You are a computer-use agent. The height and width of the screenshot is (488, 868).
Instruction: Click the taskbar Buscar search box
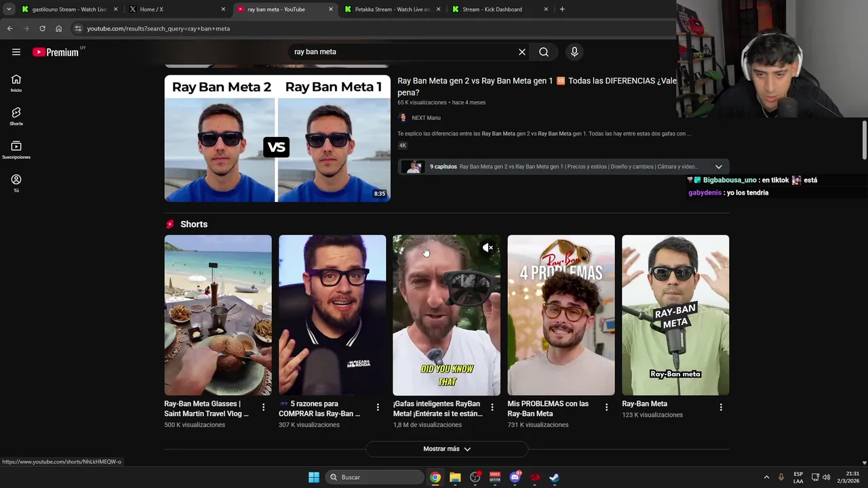374,477
